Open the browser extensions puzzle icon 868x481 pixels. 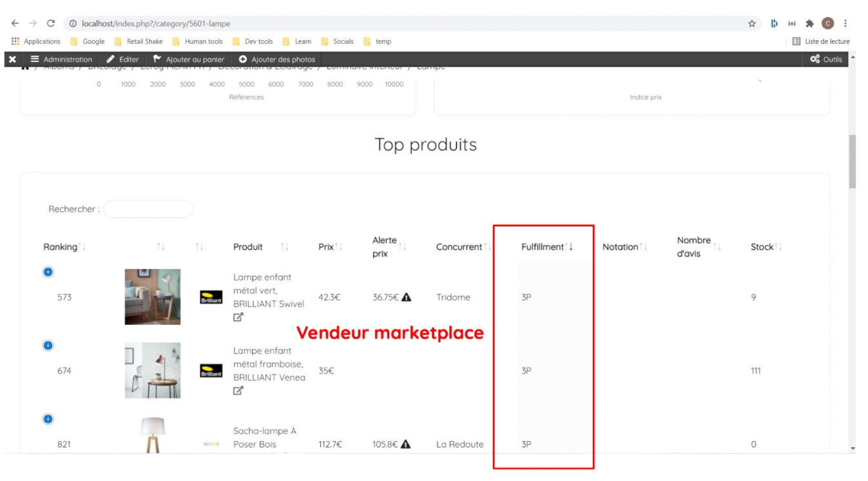coord(809,24)
